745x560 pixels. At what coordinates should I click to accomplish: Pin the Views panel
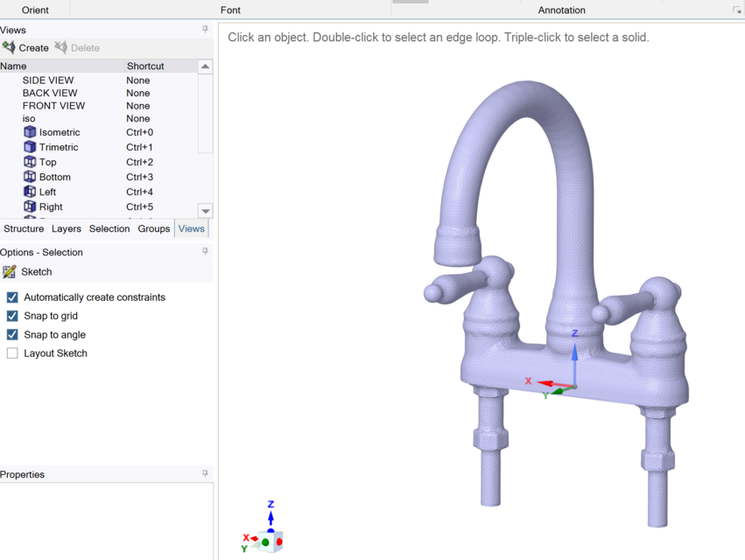[205, 29]
